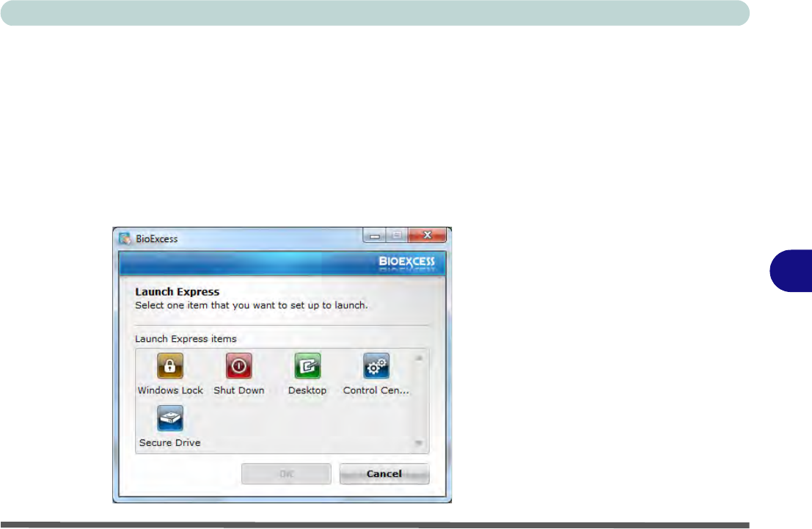Click the "Windows Lock" label
812x529 pixels.
(x=170, y=390)
